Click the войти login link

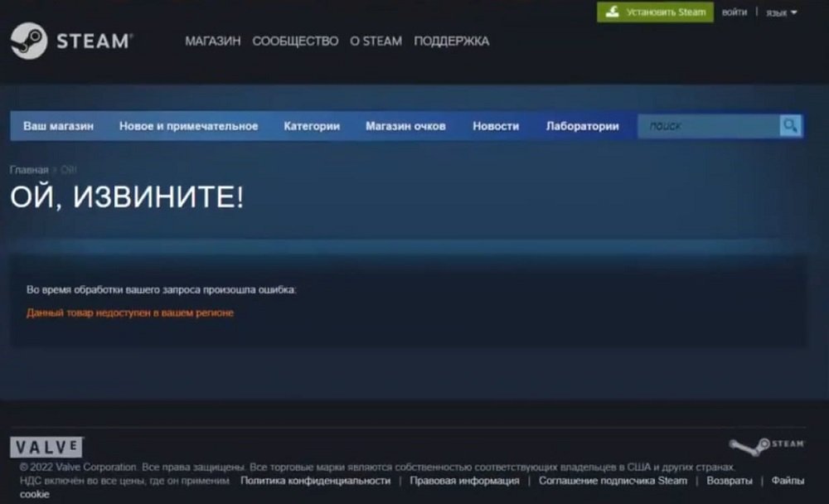(734, 12)
